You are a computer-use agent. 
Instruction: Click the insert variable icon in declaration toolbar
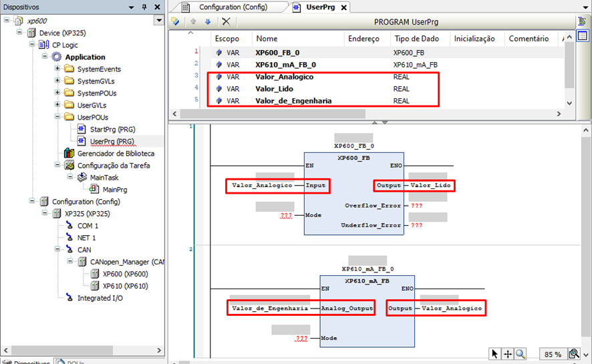(x=176, y=21)
